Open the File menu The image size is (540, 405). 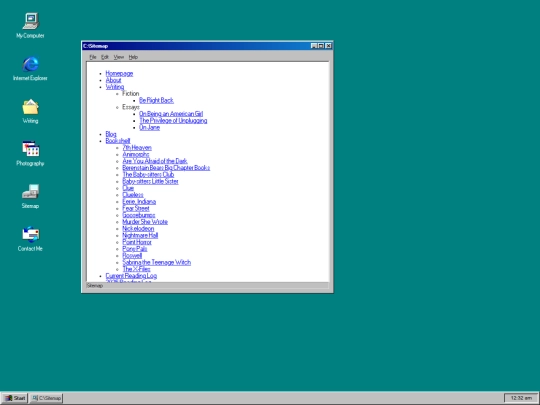pyautogui.click(x=93, y=57)
